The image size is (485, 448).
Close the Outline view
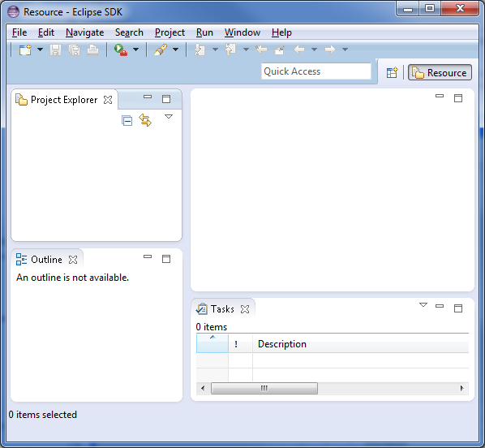click(x=73, y=260)
